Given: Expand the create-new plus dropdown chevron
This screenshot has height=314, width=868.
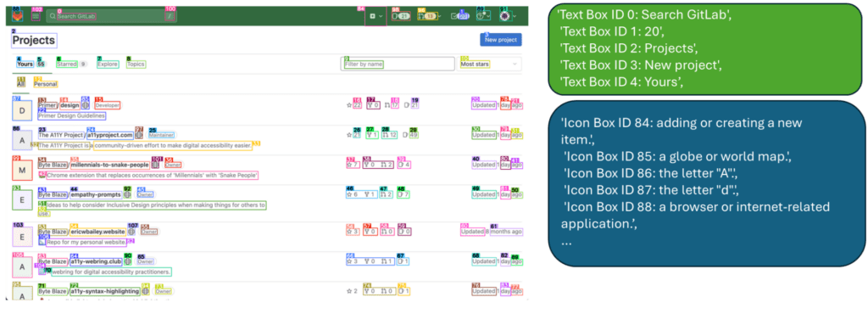Looking at the screenshot, I should pos(381,17).
